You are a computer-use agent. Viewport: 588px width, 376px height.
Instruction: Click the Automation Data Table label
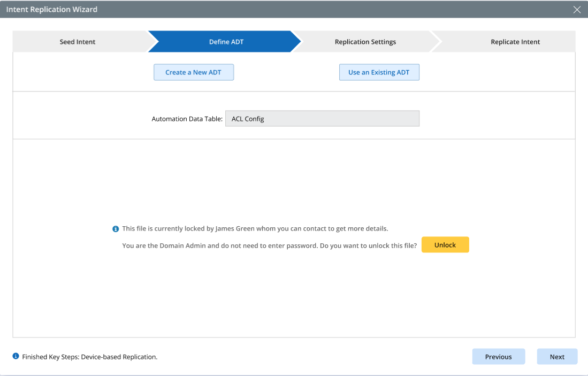(x=187, y=119)
